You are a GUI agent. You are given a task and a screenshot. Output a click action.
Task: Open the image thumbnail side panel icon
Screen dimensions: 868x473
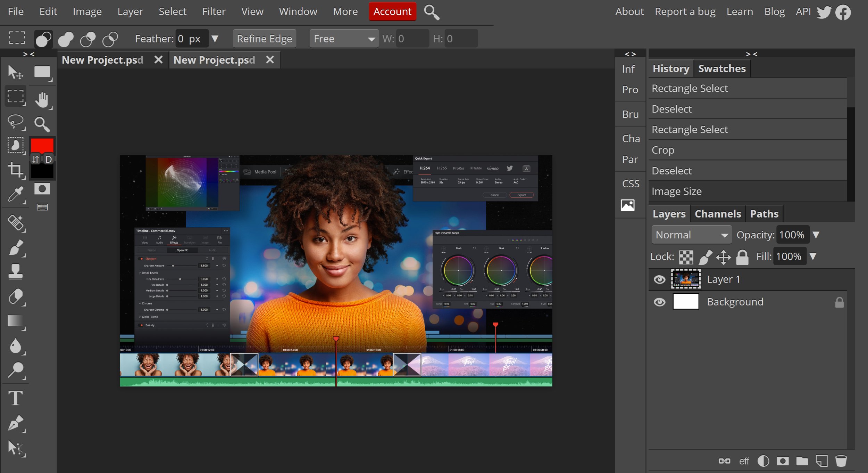[628, 205]
